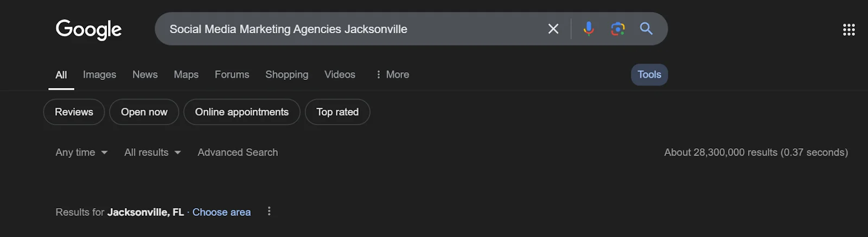The height and width of the screenshot is (237, 868).
Task: Click the Google logo
Action: [88, 29]
